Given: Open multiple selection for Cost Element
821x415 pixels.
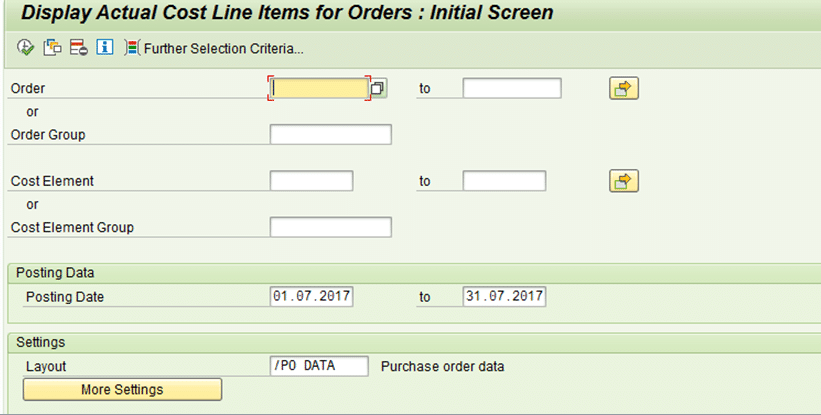Looking at the screenshot, I should (x=623, y=181).
